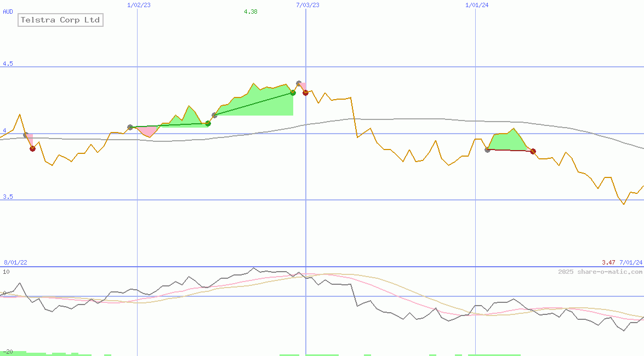Click the -20 indicator axis label
644x356 pixels.
pos(8,352)
